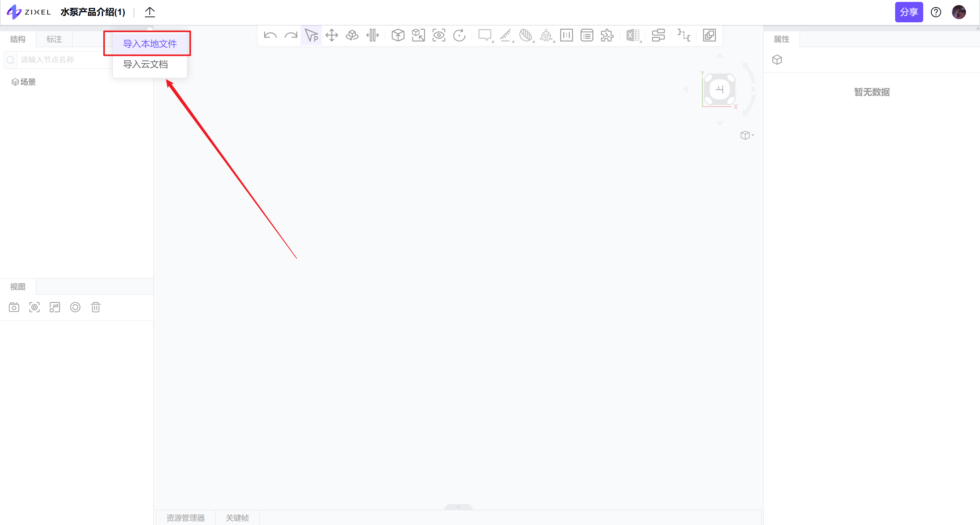Collapse the right panel with double chevron

pyautogui.click(x=977, y=28)
